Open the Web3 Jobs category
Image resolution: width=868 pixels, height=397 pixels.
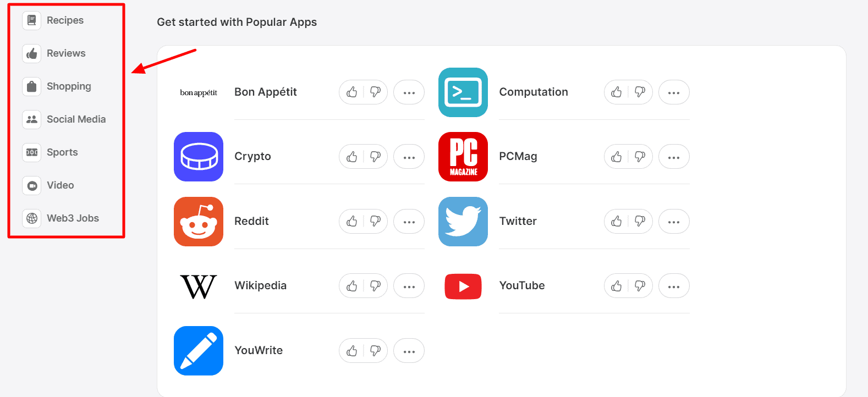click(73, 218)
